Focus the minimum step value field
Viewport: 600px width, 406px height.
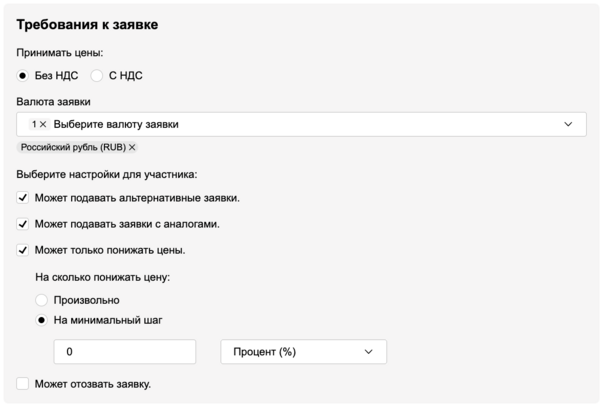click(125, 352)
